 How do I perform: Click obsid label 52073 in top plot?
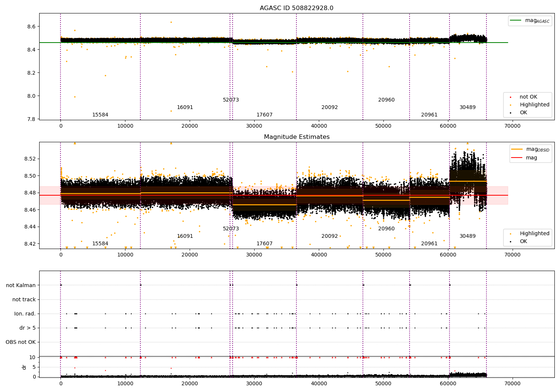(x=231, y=100)
